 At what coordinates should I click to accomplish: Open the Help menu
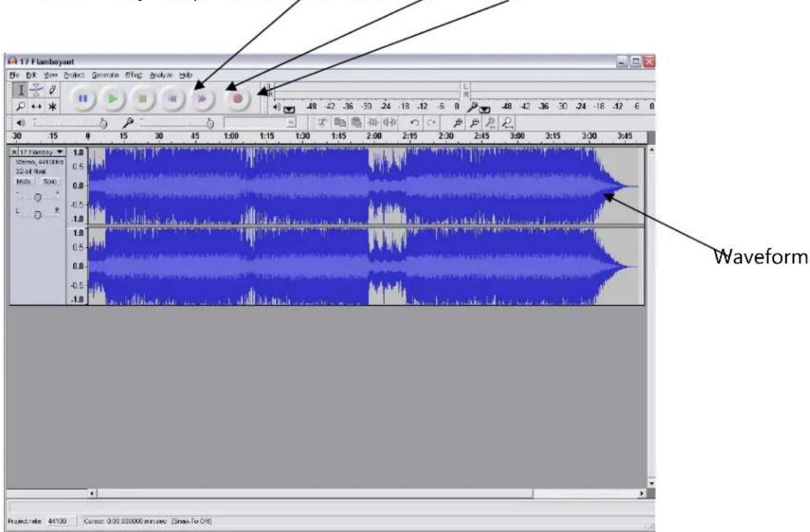186,75
